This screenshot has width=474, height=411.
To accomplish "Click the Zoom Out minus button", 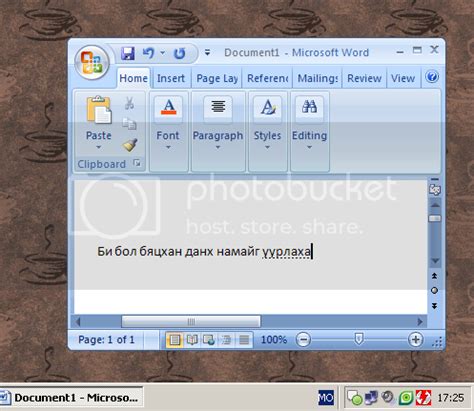I will click(303, 340).
